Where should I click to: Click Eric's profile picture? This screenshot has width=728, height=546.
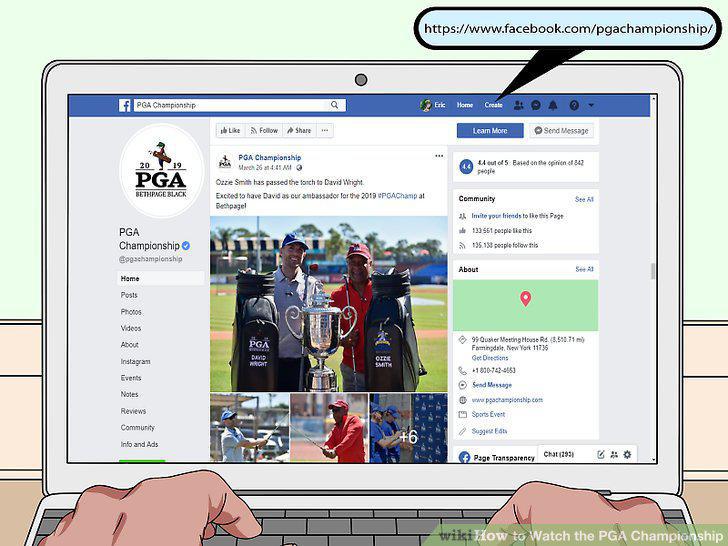(x=425, y=105)
